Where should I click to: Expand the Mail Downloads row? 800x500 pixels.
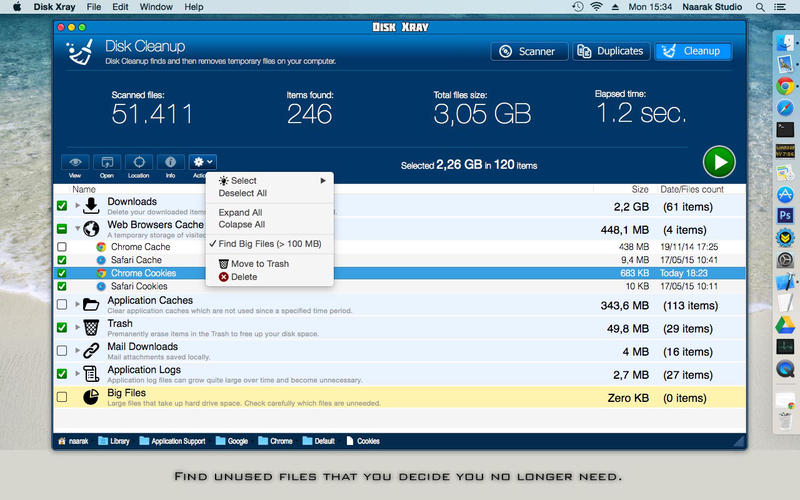point(77,351)
